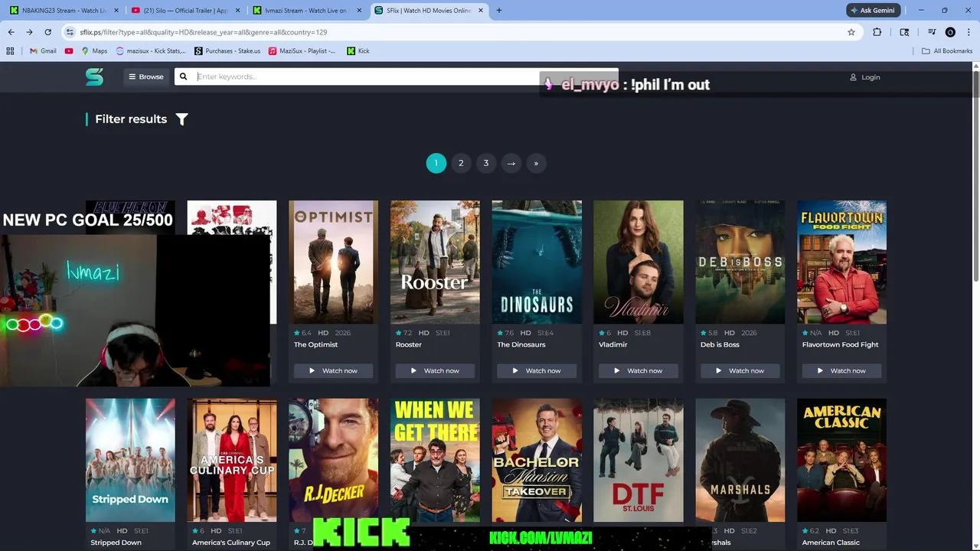Open the apps grid icon
This screenshot has height=551, width=980.
pyautogui.click(x=10, y=51)
